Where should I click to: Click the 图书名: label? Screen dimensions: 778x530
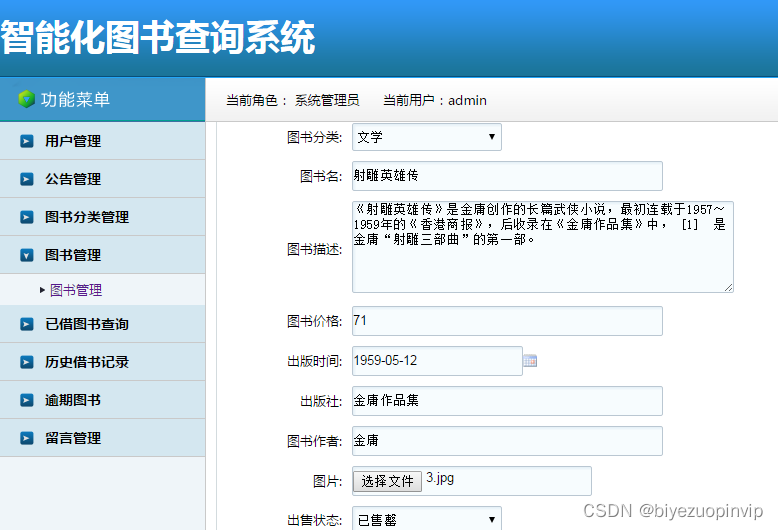pyautogui.click(x=321, y=176)
